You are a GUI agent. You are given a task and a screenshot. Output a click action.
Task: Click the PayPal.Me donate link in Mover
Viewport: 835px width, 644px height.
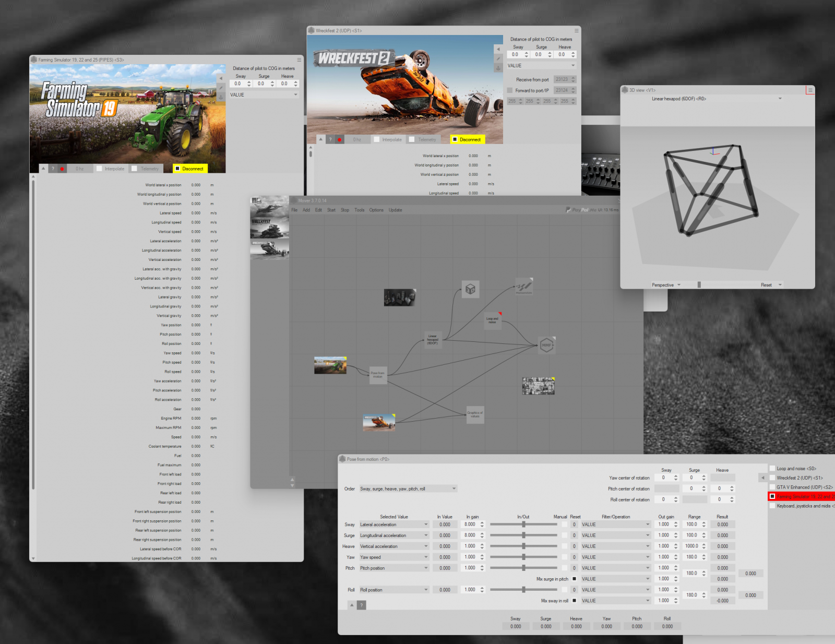(580, 210)
